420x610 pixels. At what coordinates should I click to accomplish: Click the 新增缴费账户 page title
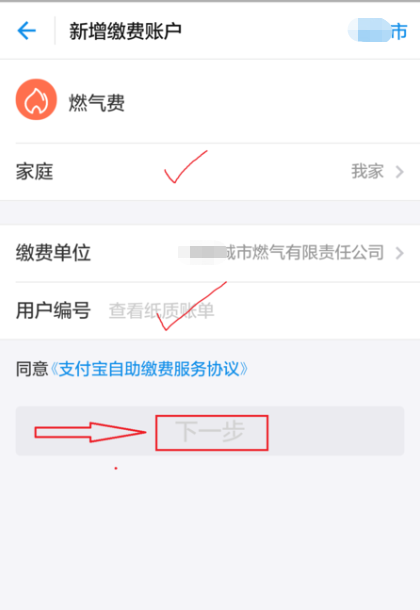(126, 31)
